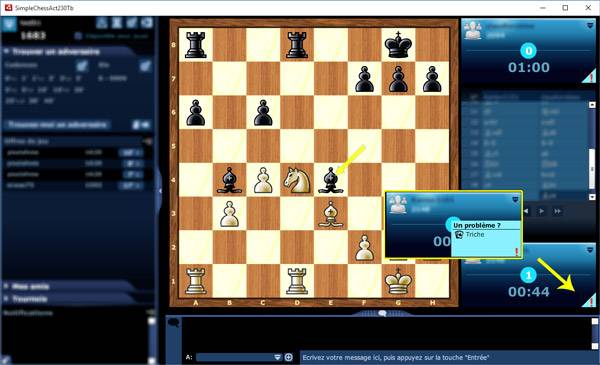Select the white bishop on e3
Viewport: 600px width, 365px height.
click(331, 214)
